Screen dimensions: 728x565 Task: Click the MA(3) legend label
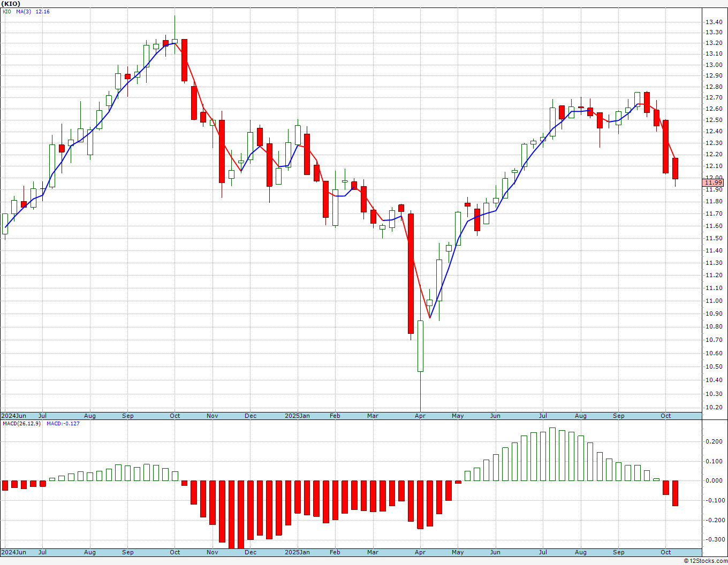[x=24, y=12]
